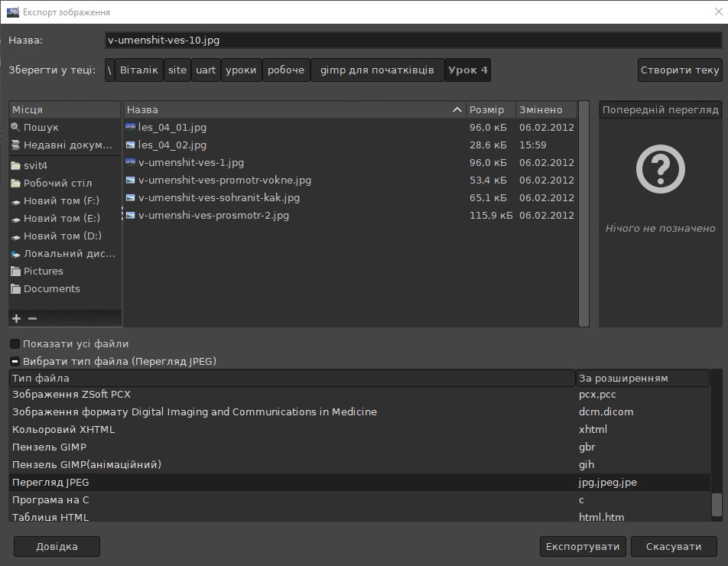Go to root path segment backslash
Screen dimensions: 728x566
[109, 70]
